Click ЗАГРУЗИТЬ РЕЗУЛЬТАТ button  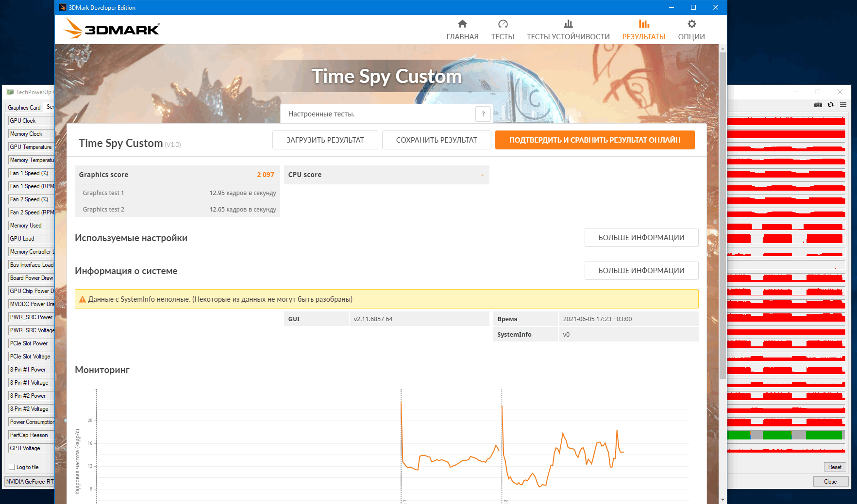pos(325,140)
